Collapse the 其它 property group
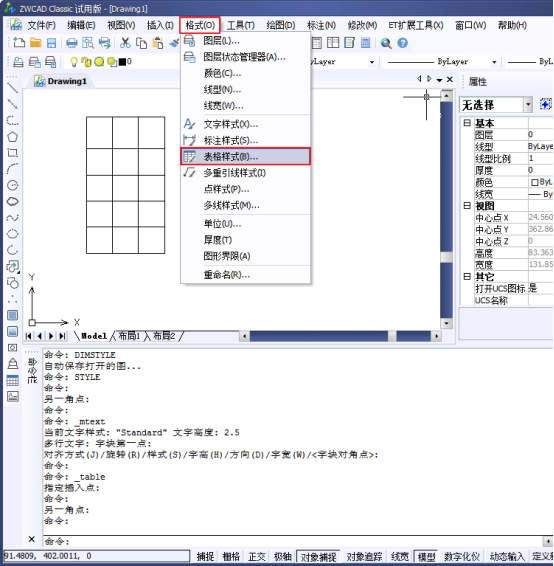The width and height of the screenshot is (554, 566). (x=467, y=276)
